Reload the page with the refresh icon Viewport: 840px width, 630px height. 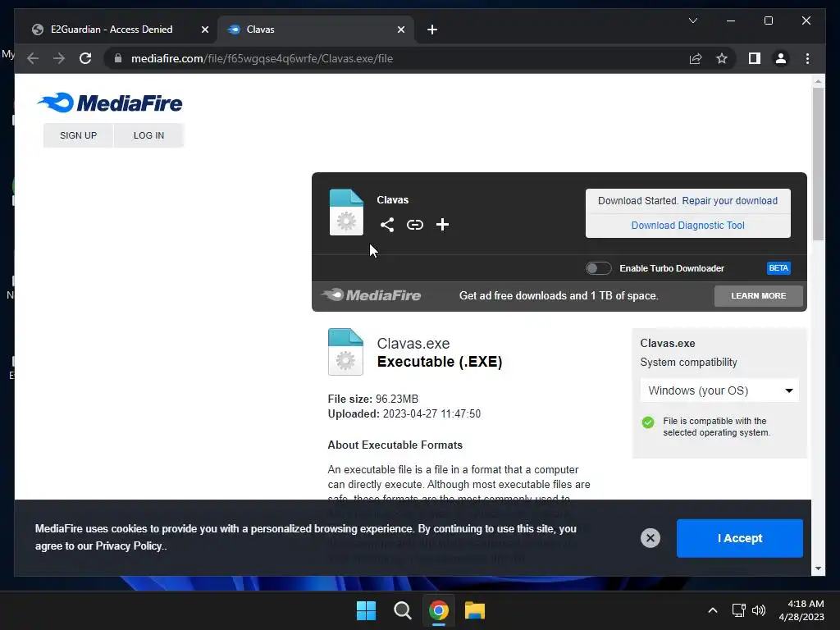[x=85, y=58]
